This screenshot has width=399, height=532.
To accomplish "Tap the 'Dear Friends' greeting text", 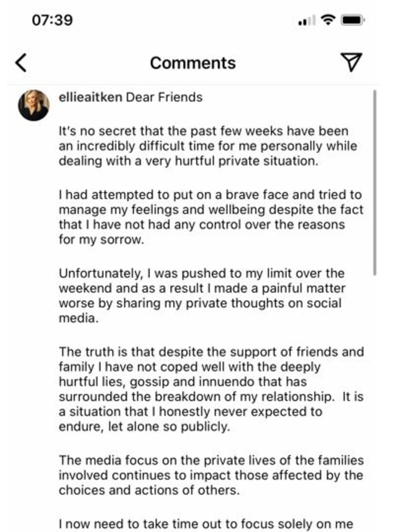I will pyautogui.click(x=164, y=97).
